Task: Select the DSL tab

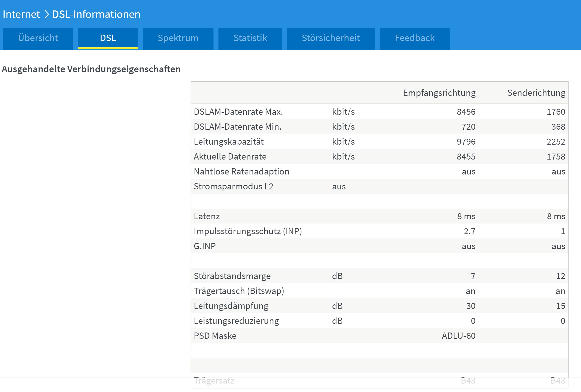Action: (108, 38)
